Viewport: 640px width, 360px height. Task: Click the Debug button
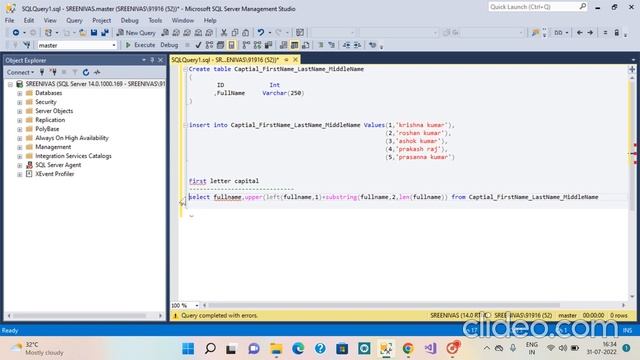169,45
